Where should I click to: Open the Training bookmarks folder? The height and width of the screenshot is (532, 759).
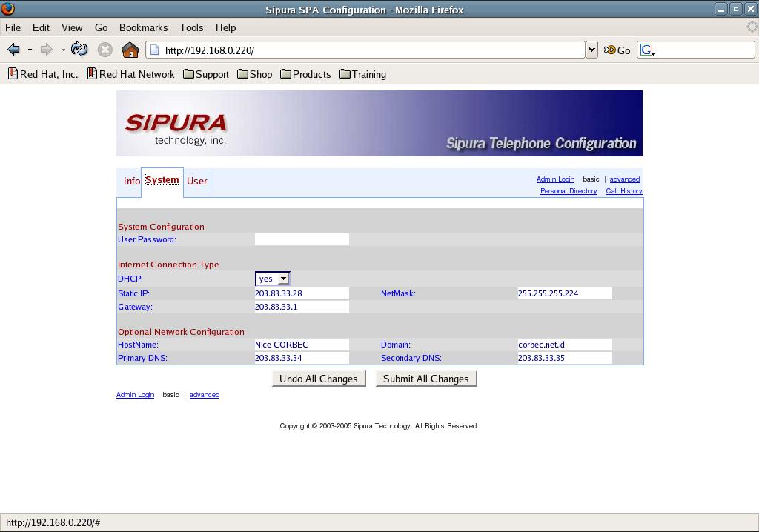click(362, 74)
